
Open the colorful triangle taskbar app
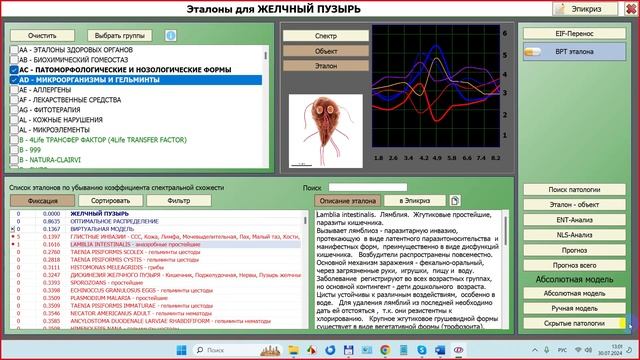click(311, 350)
